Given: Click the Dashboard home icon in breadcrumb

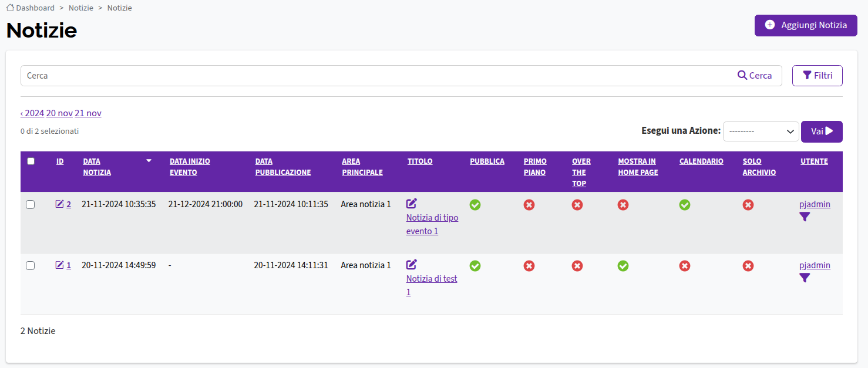Looking at the screenshot, I should [10, 8].
